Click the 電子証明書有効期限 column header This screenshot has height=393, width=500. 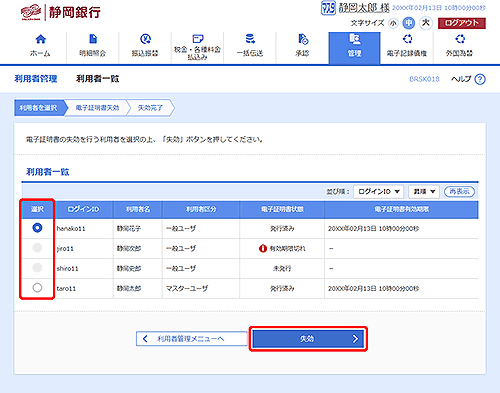tap(402, 209)
